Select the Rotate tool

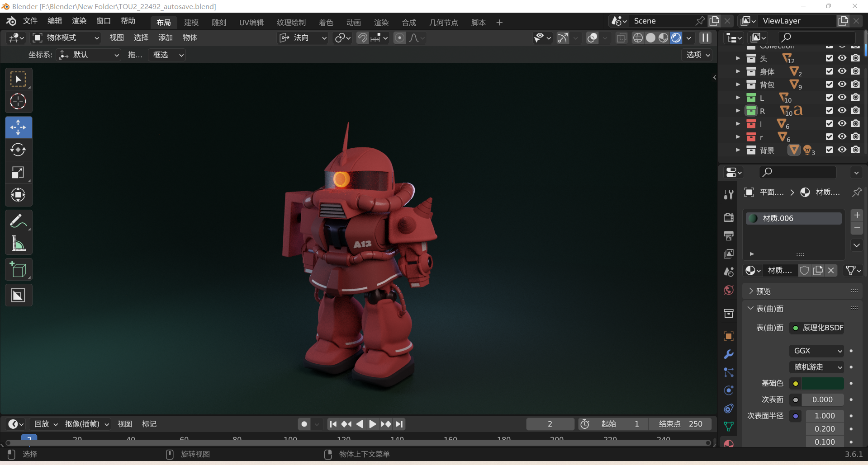click(x=18, y=150)
